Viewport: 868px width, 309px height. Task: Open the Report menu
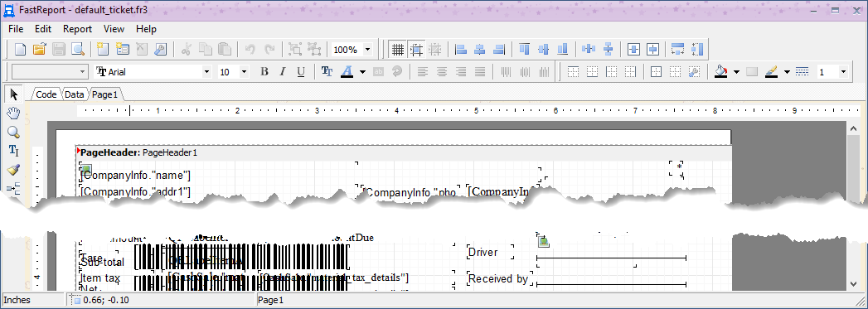pos(77,29)
